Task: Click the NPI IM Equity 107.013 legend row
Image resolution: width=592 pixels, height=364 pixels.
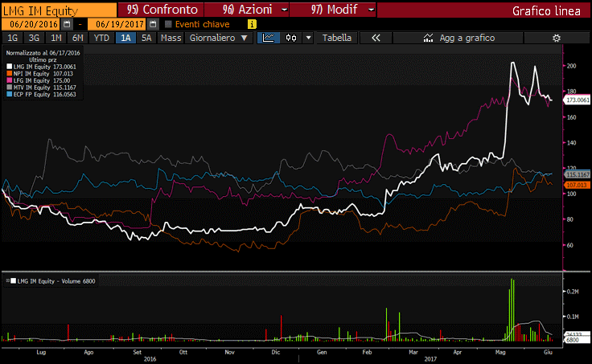Action: [39, 74]
